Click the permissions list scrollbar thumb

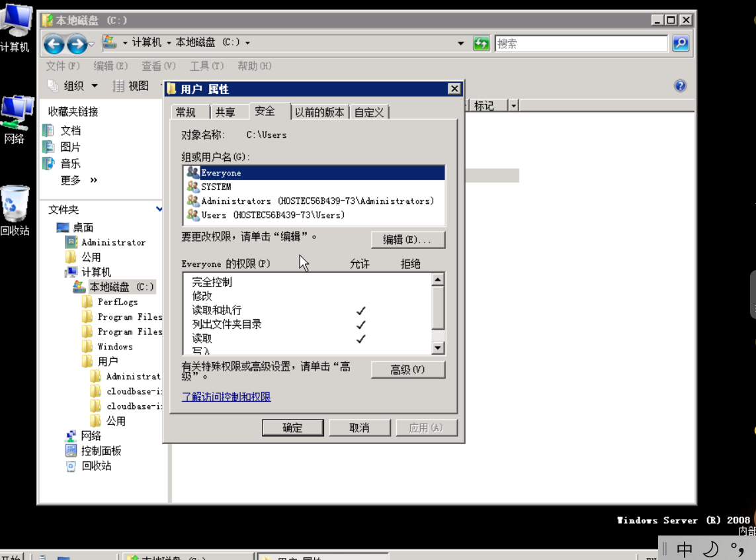(438, 308)
